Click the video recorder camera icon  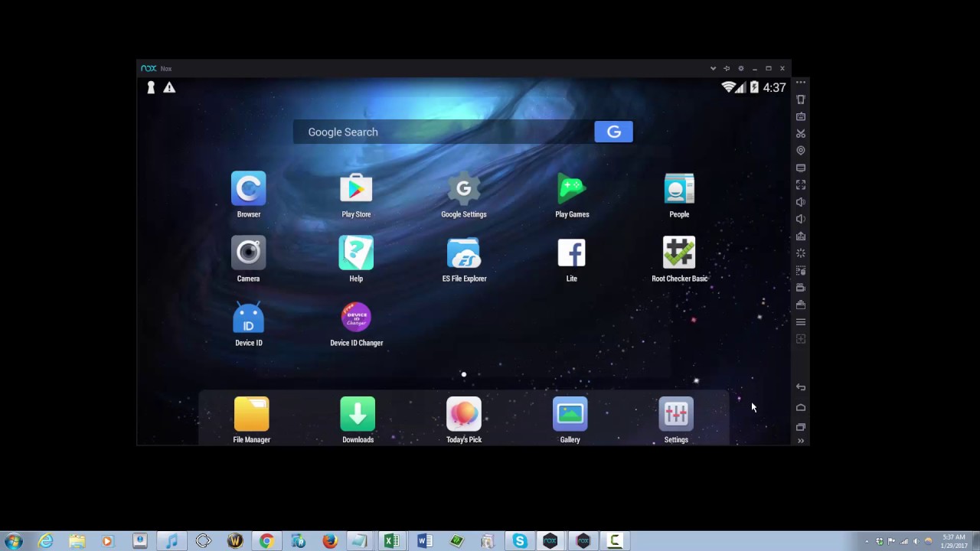801,288
